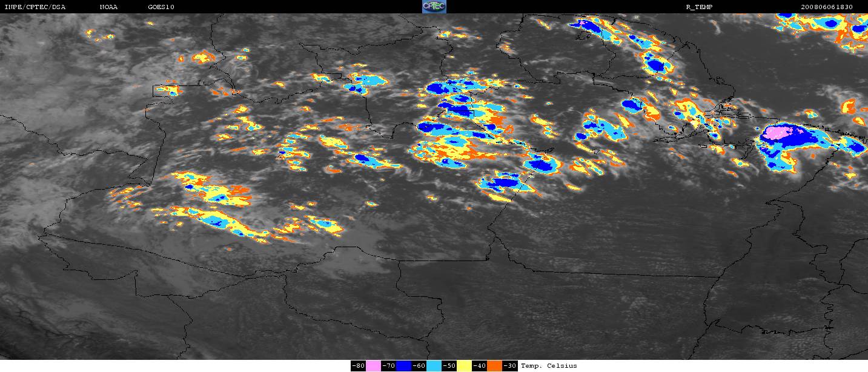Click the -80 temperature legend label
The image size is (868, 372).
click(358, 366)
